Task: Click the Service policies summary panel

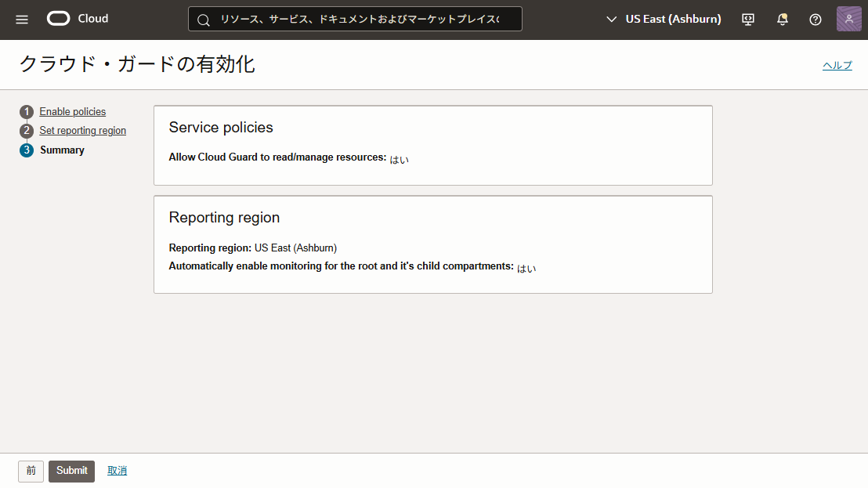Action: (x=433, y=145)
